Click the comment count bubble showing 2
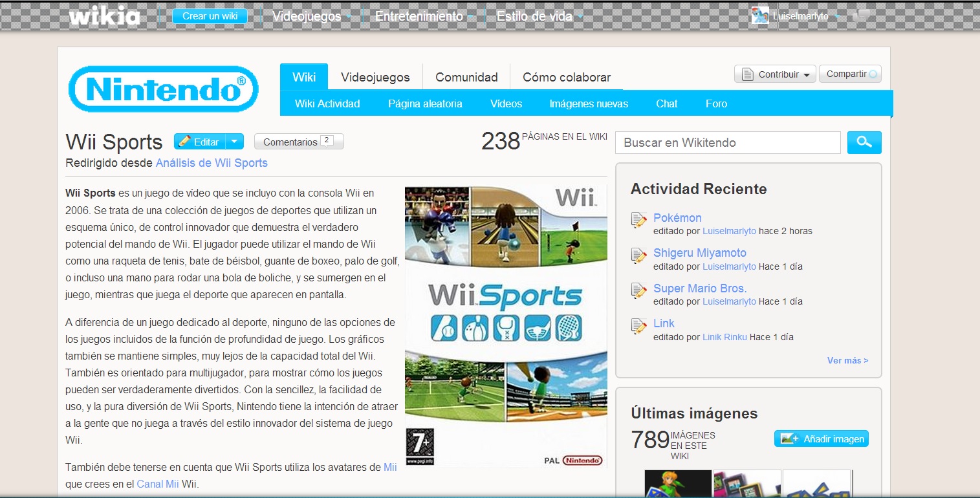The height and width of the screenshot is (498, 980). point(327,140)
